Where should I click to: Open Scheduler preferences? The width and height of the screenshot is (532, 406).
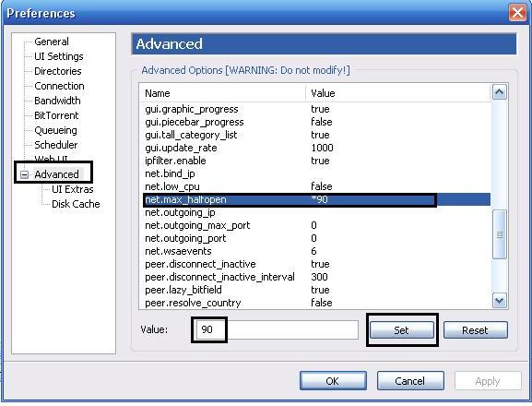point(56,145)
